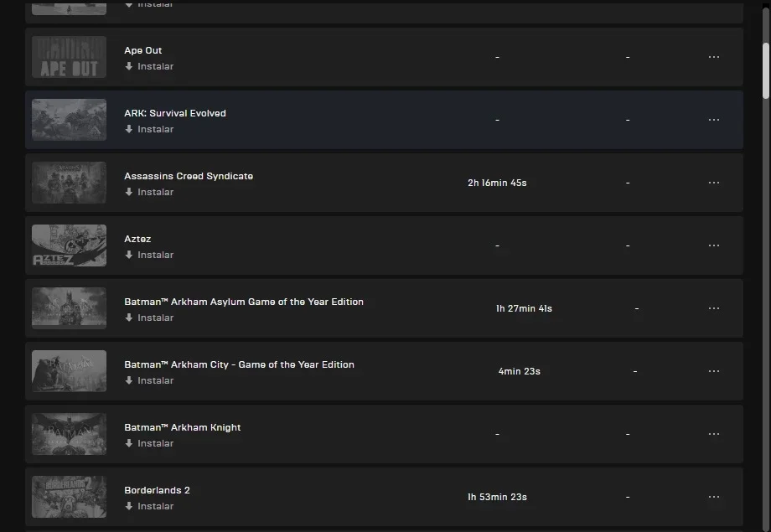This screenshot has height=532, width=771.
Task: Click Instalar under Borderlands 2
Action: [149, 506]
